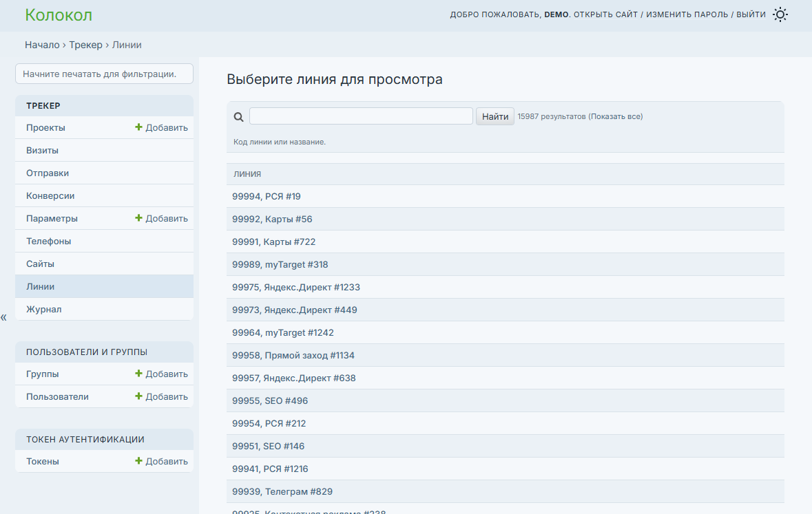Toggle the light/dark theme sun icon
Screen dimensions: 812x514
780,14
